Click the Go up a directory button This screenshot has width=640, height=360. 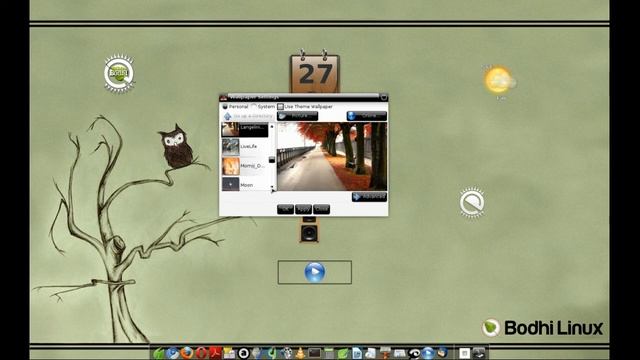click(x=248, y=116)
